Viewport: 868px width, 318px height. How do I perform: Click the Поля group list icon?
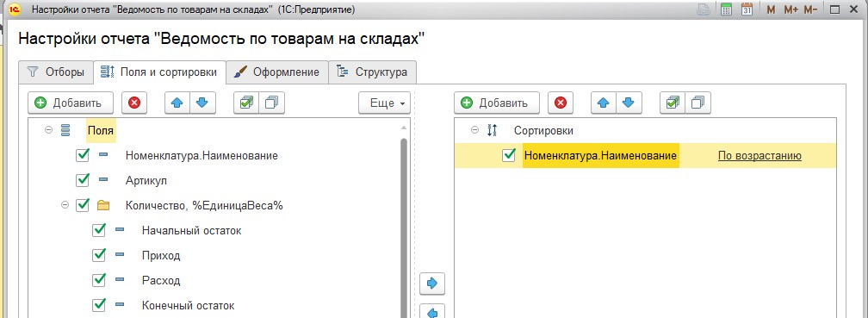pos(65,131)
